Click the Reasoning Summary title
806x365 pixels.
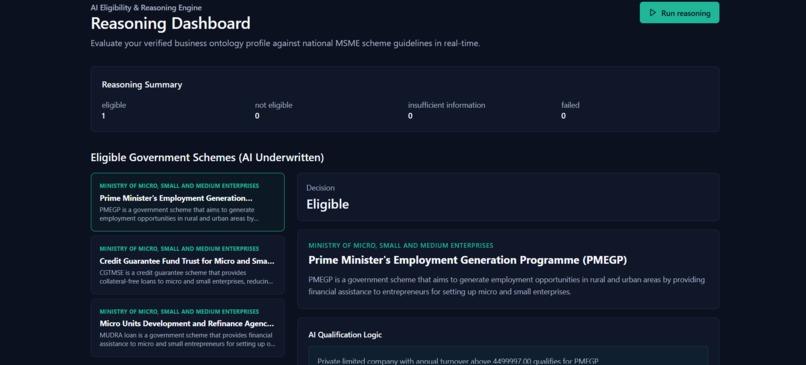click(142, 85)
